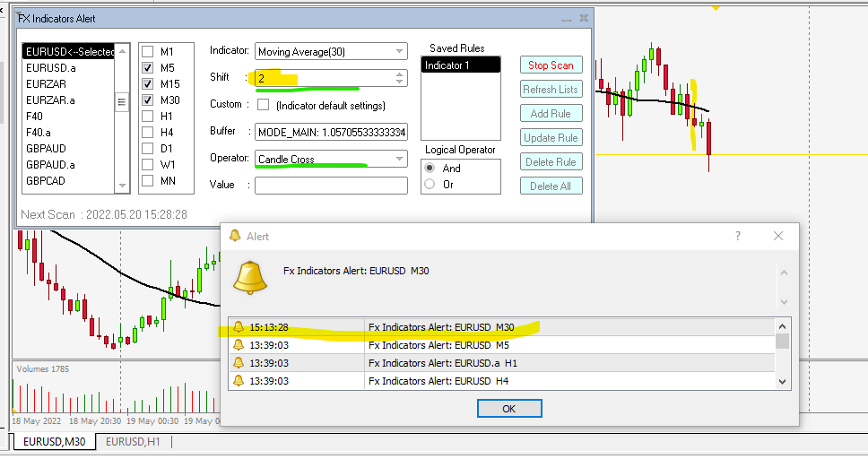Select F40 in symbol list

(69, 117)
